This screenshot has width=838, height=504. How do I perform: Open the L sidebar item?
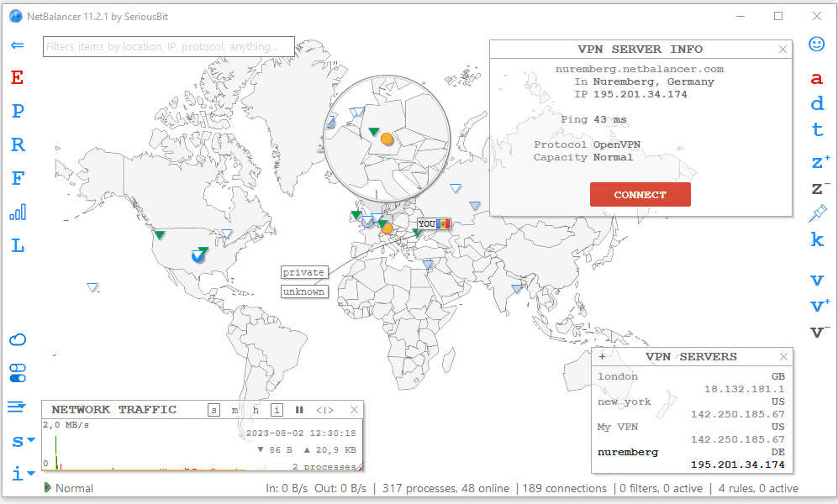coord(18,245)
